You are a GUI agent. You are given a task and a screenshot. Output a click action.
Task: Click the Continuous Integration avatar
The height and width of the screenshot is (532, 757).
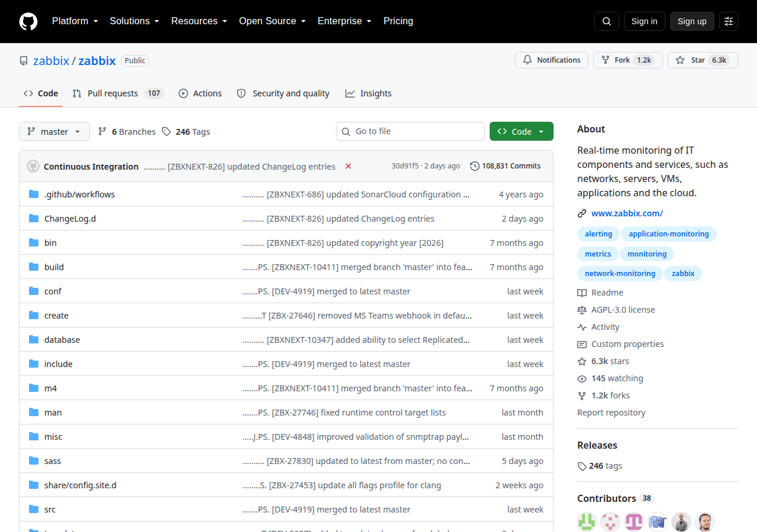[33, 166]
